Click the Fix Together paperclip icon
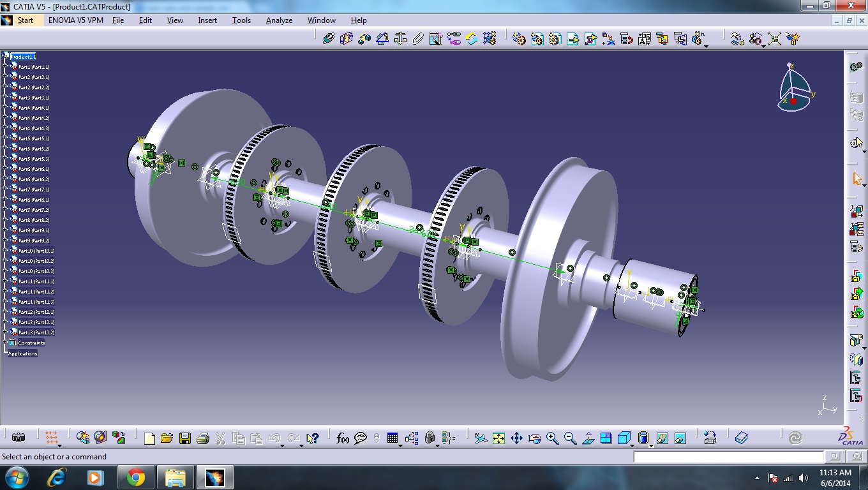 point(418,38)
